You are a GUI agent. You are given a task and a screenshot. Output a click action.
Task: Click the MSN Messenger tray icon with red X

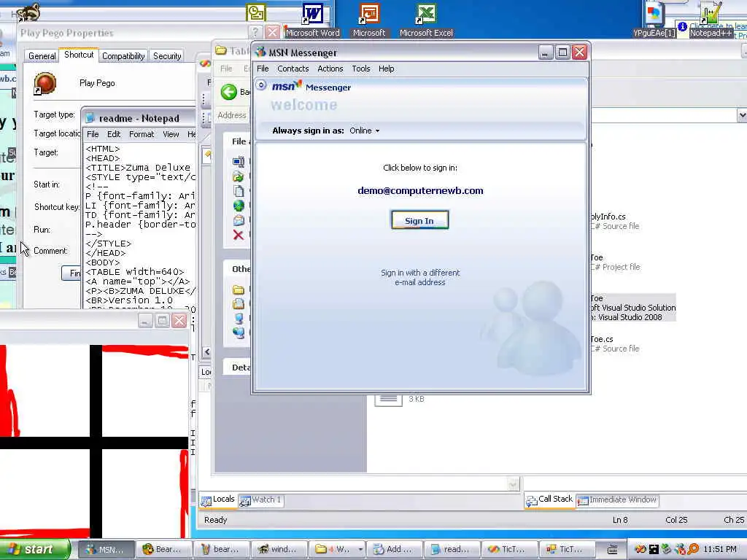click(x=681, y=549)
